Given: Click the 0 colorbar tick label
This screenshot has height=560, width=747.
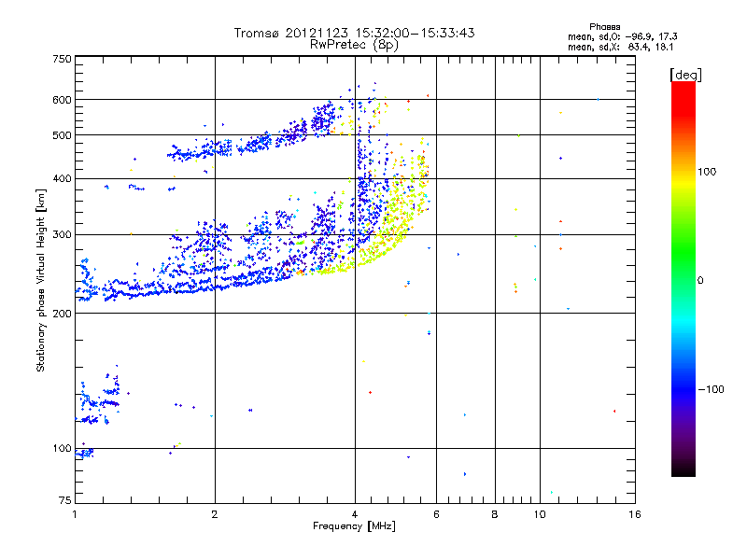Looking at the screenshot, I should coord(700,281).
